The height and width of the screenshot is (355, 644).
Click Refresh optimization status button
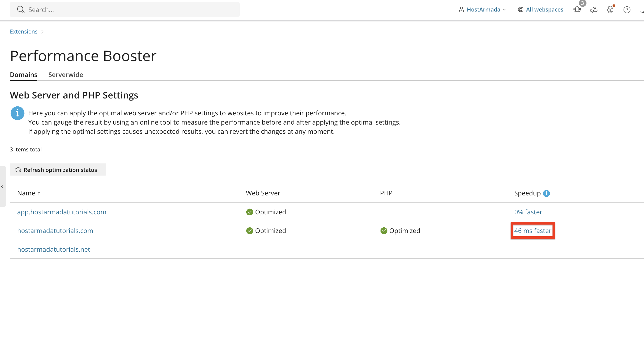click(58, 170)
